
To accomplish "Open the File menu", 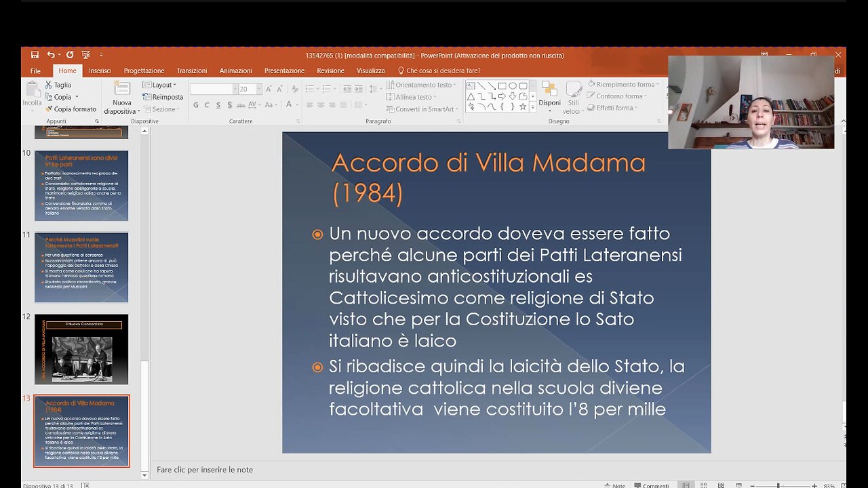I will (35, 70).
